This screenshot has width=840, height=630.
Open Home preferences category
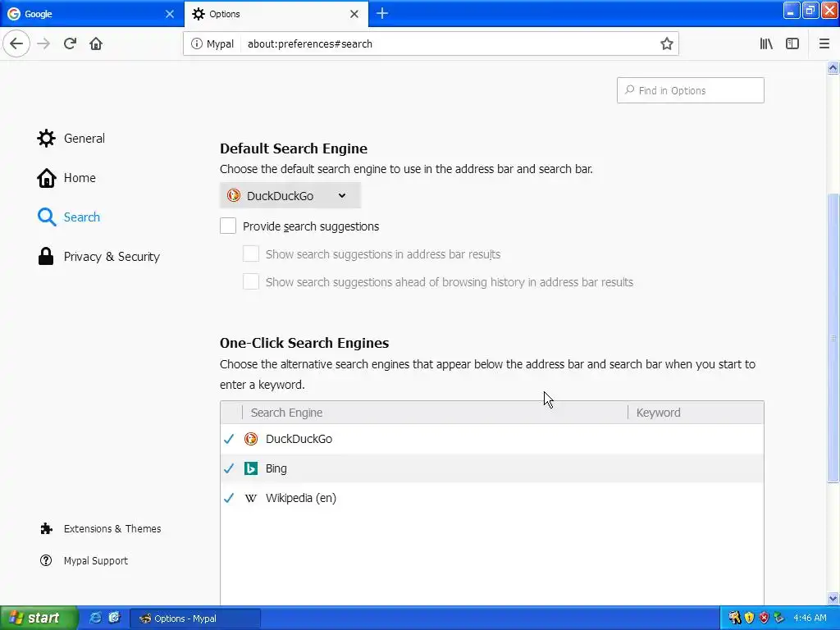tap(66, 178)
